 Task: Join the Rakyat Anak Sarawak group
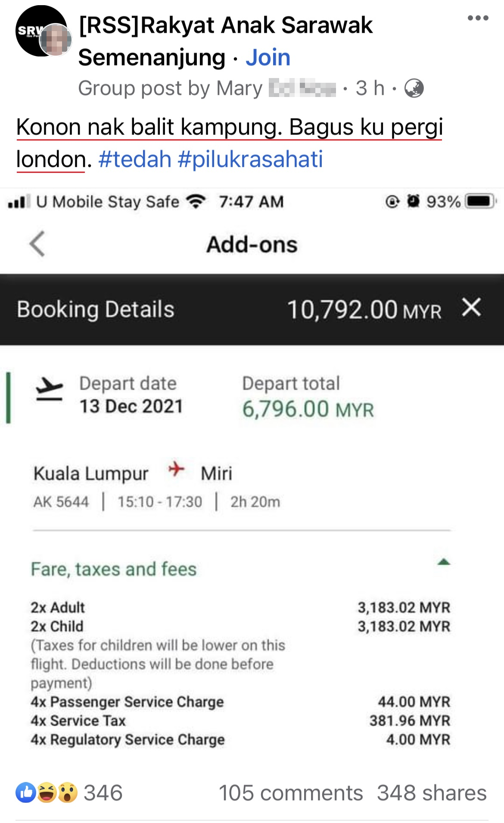268,57
